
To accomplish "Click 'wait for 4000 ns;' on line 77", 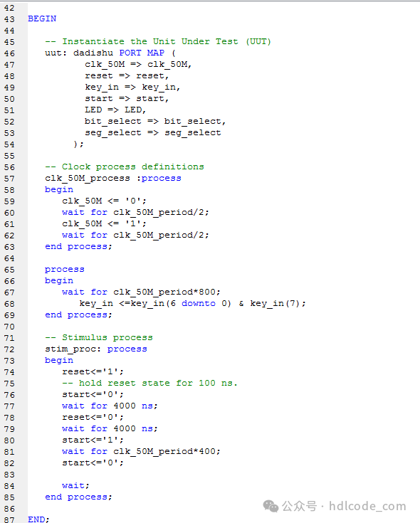I will pyautogui.click(x=110, y=406).
